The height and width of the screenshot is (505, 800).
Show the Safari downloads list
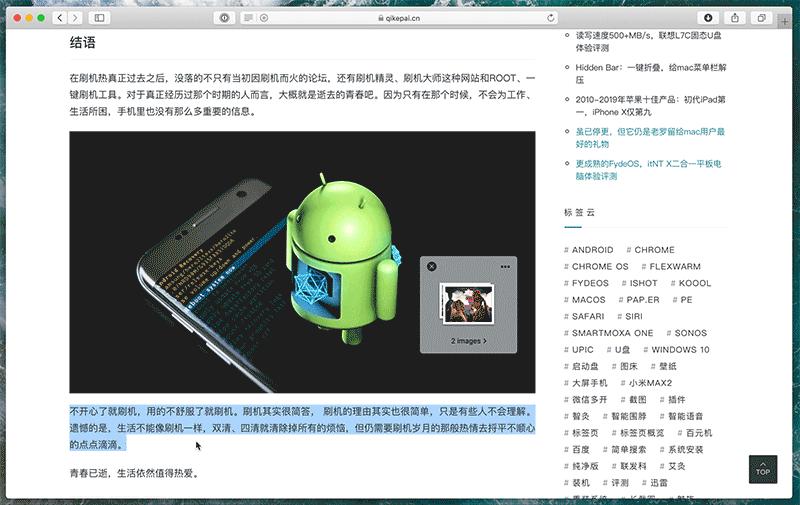(708, 18)
